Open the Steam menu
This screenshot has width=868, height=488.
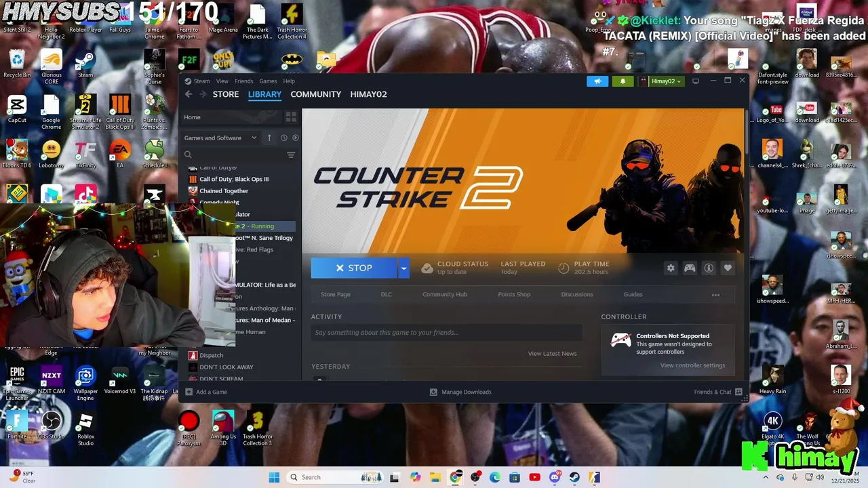(202, 81)
